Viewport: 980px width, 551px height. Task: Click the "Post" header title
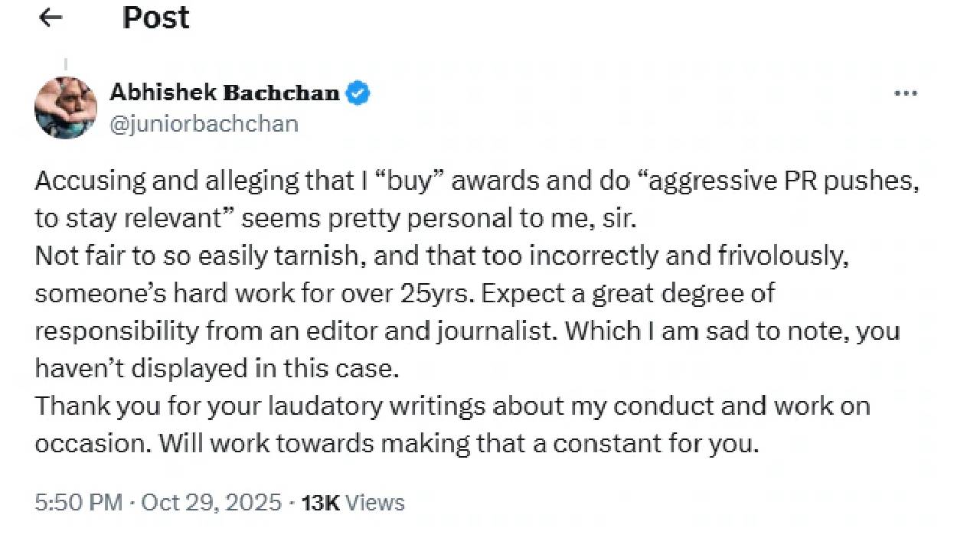point(155,18)
